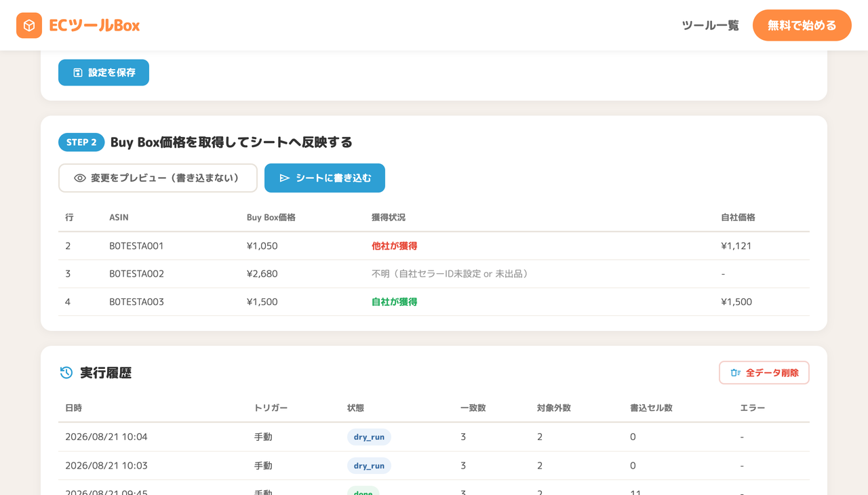868x495 pixels.
Task: Click the 獲得状況 column header
Action: click(x=389, y=218)
